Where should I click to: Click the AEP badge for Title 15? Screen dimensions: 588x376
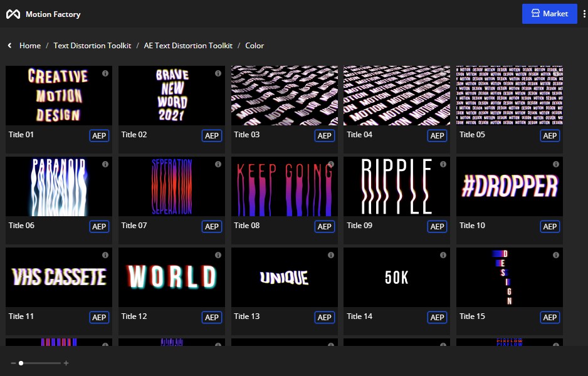(550, 318)
